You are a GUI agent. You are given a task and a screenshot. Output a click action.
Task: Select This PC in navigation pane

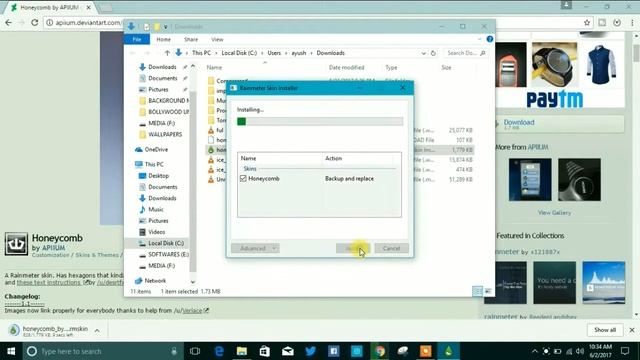pos(153,164)
